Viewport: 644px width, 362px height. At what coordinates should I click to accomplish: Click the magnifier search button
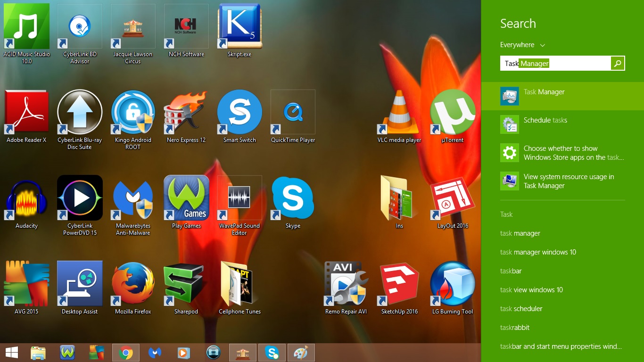click(618, 63)
